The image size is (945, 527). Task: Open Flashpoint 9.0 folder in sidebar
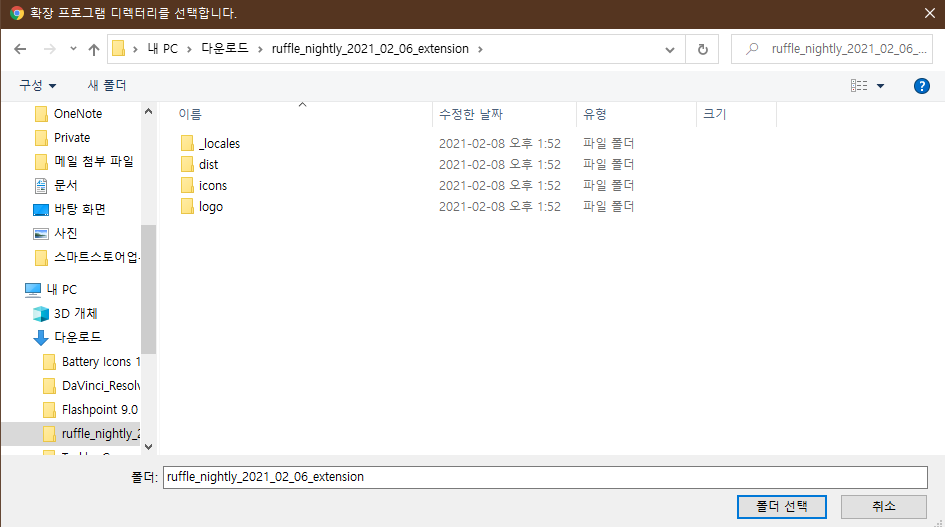click(99, 409)
